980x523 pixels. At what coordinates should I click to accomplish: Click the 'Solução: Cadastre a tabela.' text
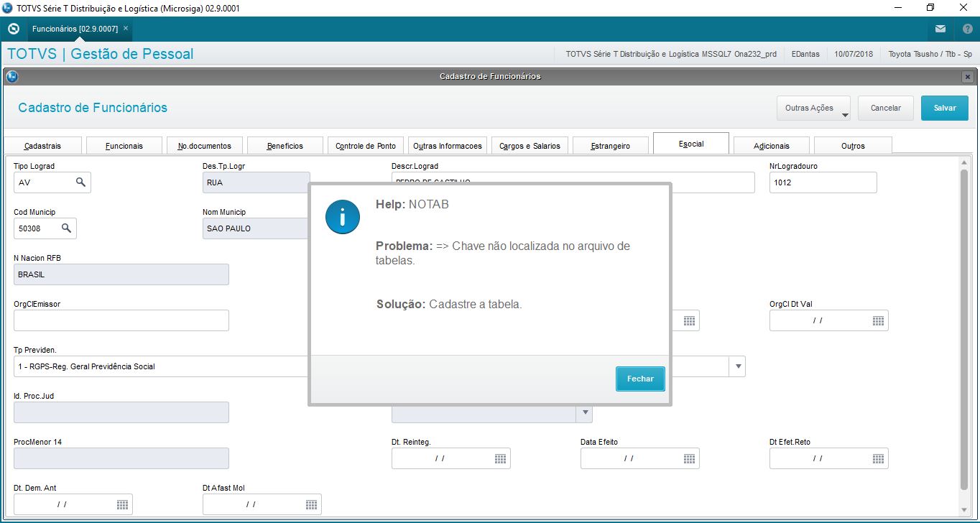pos(449,304)
